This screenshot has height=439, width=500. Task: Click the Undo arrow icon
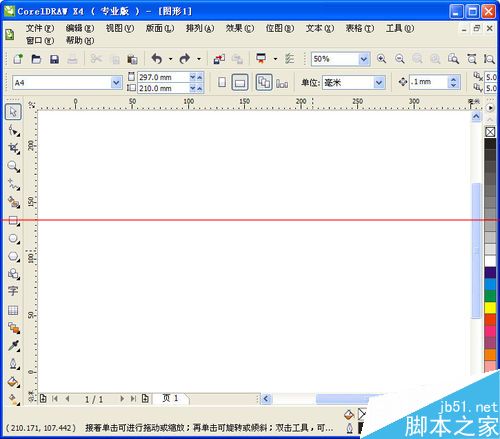[x=157, y=59]
